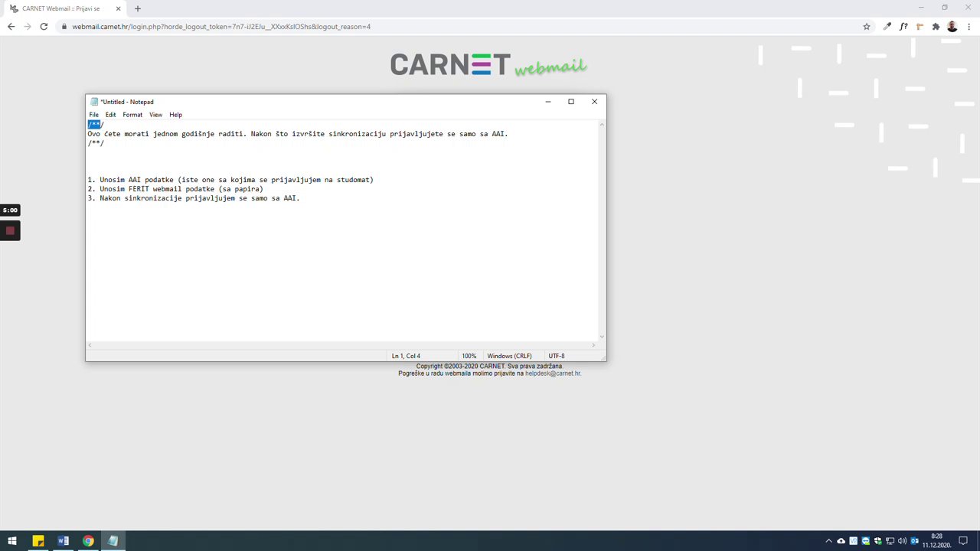The height and width of the screenshot is (551, 980).
Task: Open Sticky Notes from the taskbar
Action: click(38, 541)
